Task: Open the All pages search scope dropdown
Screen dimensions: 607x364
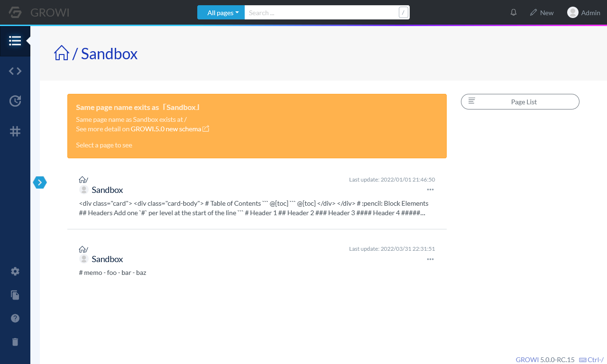Action: [x=221, y=12]
